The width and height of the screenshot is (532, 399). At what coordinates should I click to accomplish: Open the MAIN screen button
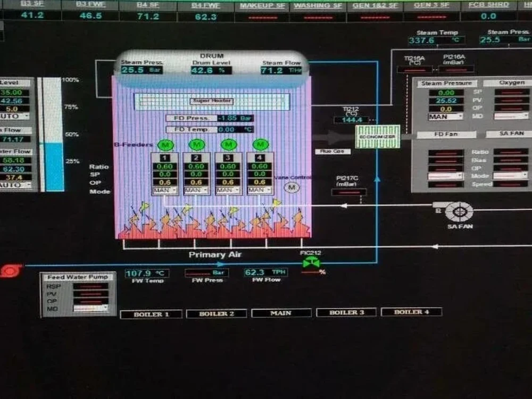tap(281, 313)
